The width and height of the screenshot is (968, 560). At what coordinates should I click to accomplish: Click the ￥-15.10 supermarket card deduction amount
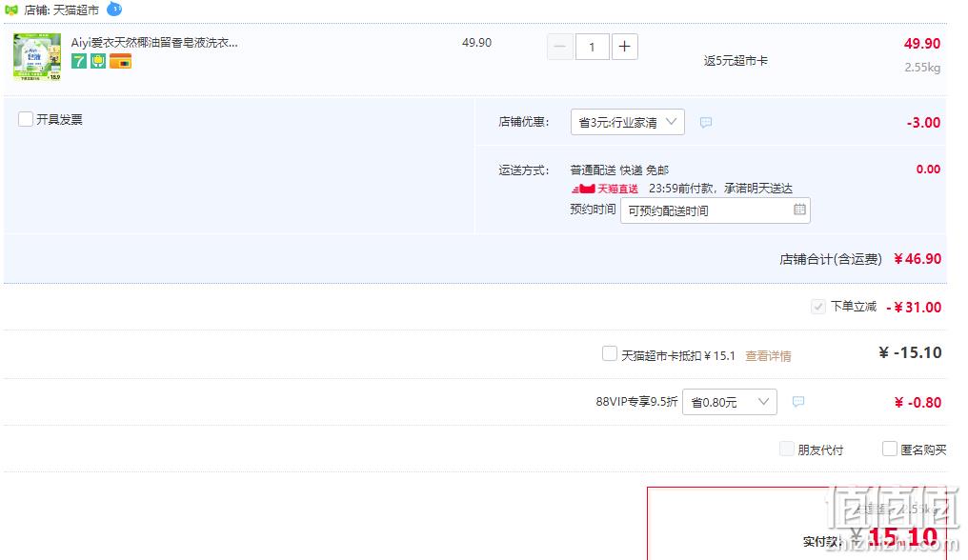[910, 352]
